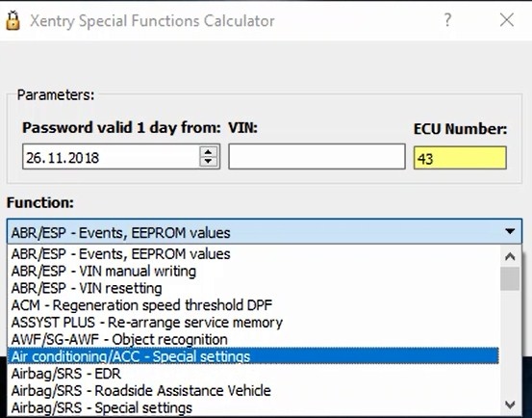Increase the date with spinner up arrow
This screenshot has height=418, width=532.
click(208, 151)
